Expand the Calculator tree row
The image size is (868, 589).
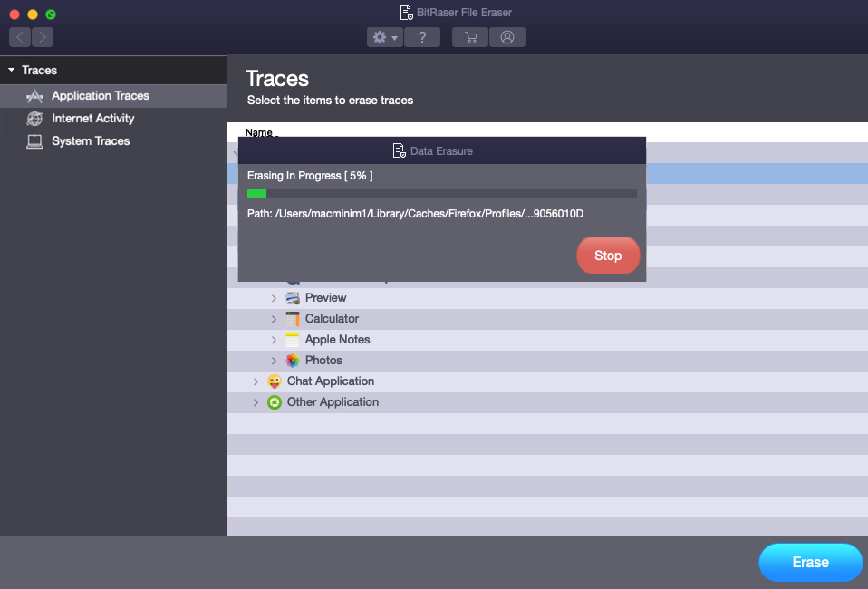click(x=274, y=319)
